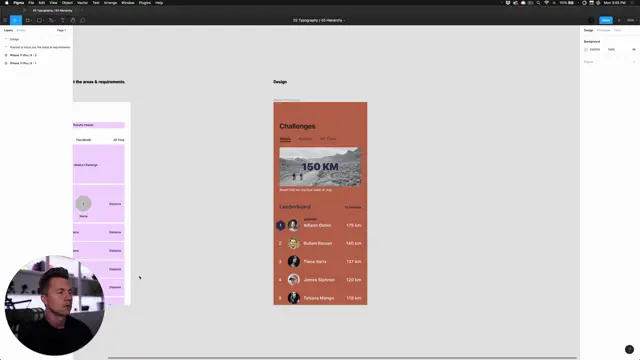Select the Text tool in toolbar

[x=63, y=20]
